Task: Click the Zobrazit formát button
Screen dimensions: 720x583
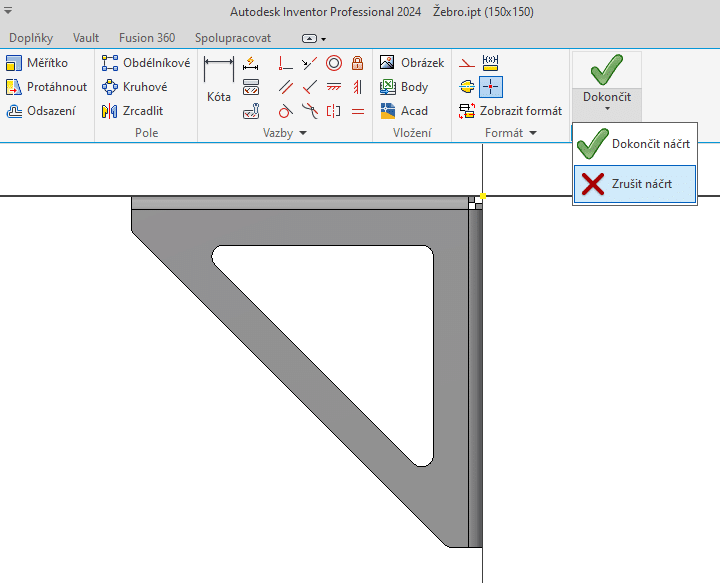Action: click(510, 111)
